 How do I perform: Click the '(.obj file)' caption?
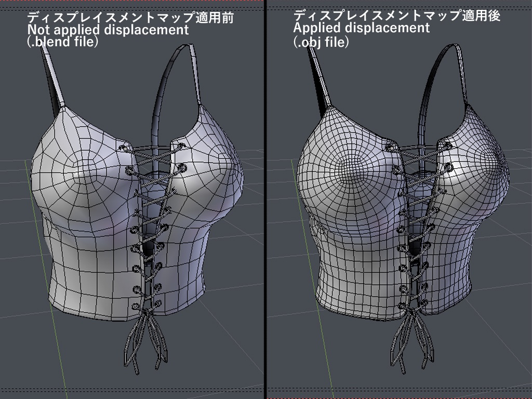(x=321, y=42)
